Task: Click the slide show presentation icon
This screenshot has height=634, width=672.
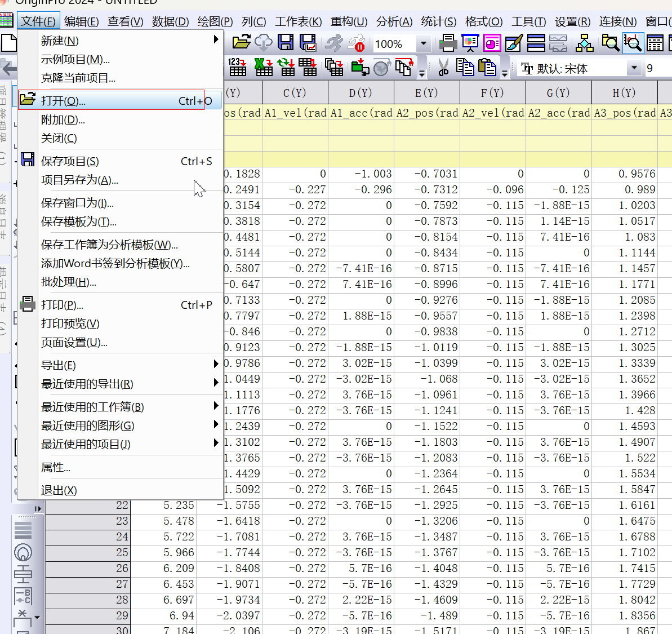Action: pyautogui.click(x=470, y=43)
